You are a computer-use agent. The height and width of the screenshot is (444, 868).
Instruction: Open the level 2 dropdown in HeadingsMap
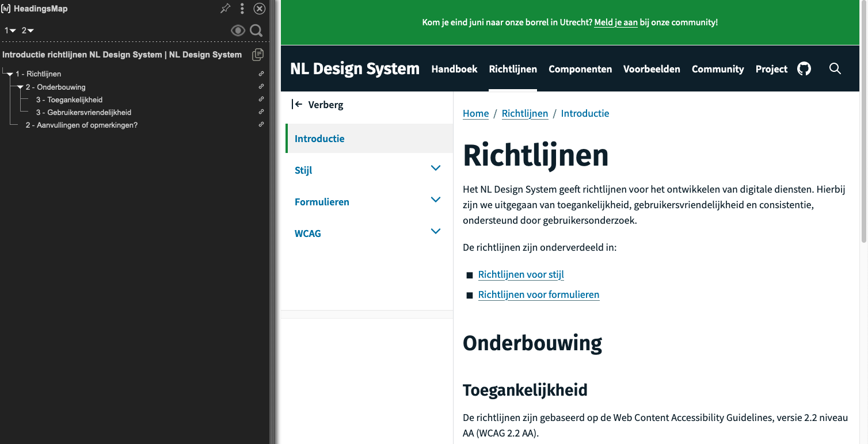(28, 30)
